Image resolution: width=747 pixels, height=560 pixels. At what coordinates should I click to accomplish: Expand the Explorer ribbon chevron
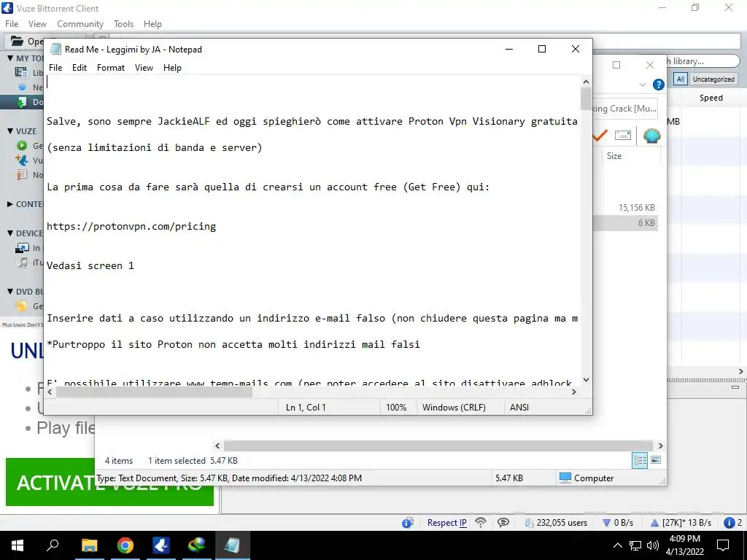point(642,85)
